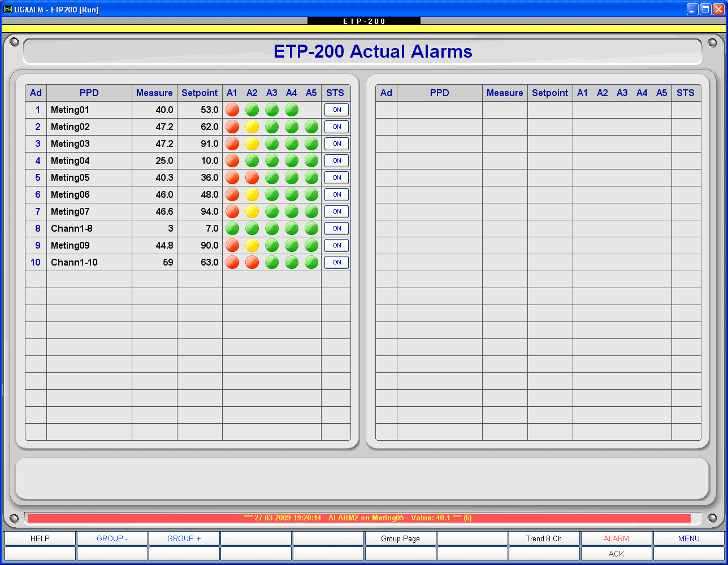
Task: Open the HELP function key
Action: (40, 538)
